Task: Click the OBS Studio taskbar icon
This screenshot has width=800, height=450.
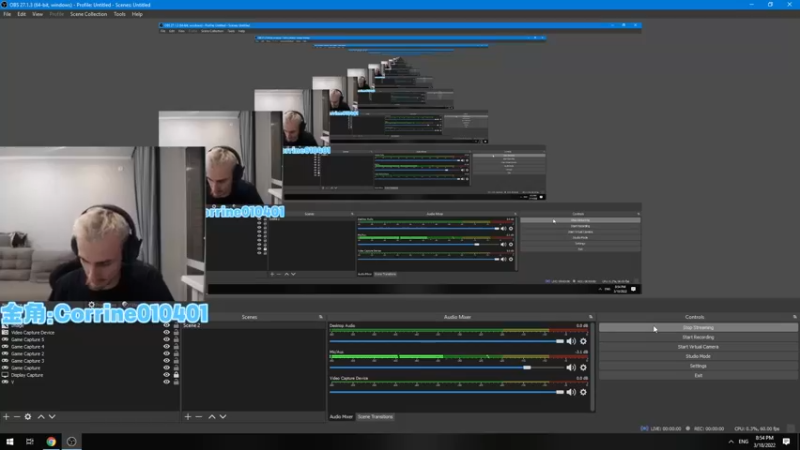Action: point(71,441)
